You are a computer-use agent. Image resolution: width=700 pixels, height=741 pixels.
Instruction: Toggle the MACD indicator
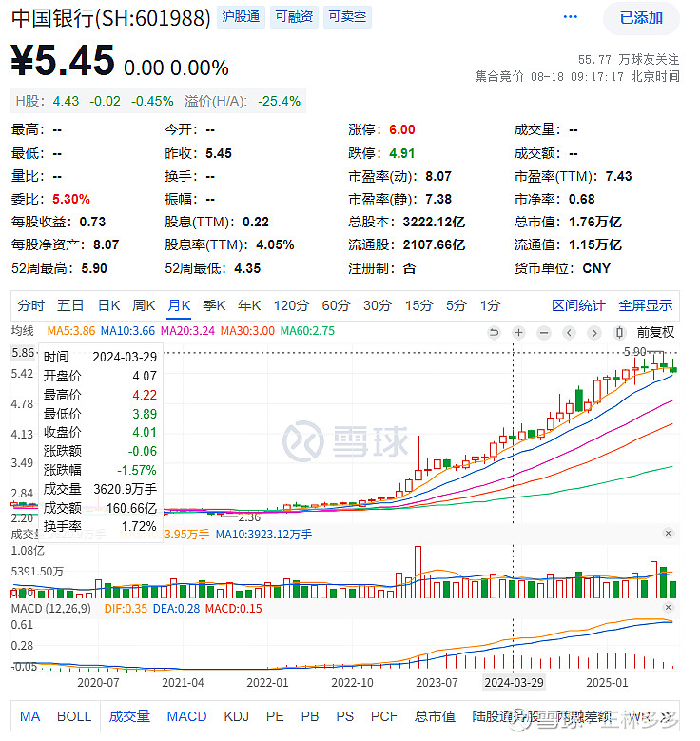point(186,717)
